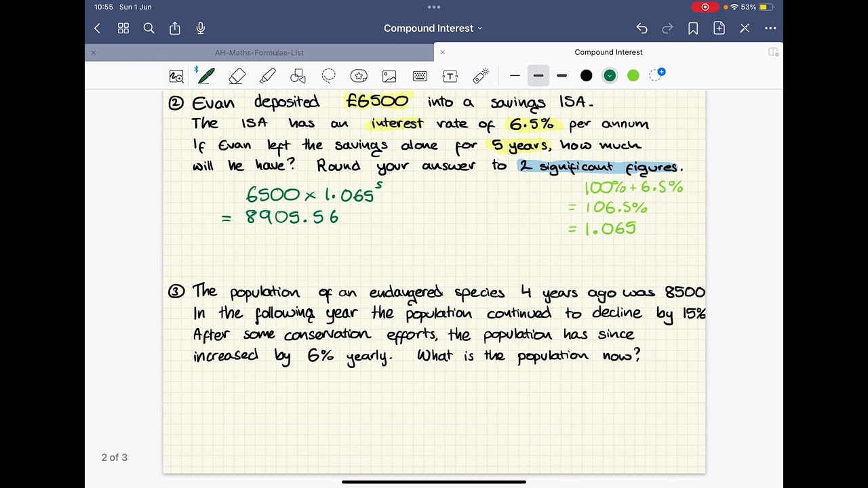The width and height of the screenshot is (868, 488).
Task: Tap the 10:55 clock in status bar
Action: point(104,7)
